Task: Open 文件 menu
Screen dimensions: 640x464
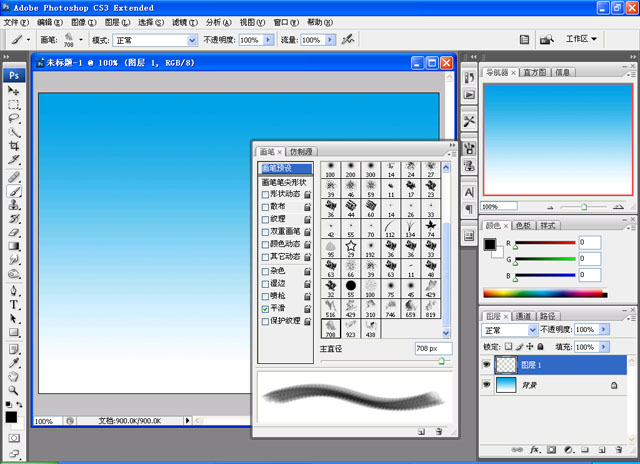Action: pyautogui.click(x=16, y=22)
